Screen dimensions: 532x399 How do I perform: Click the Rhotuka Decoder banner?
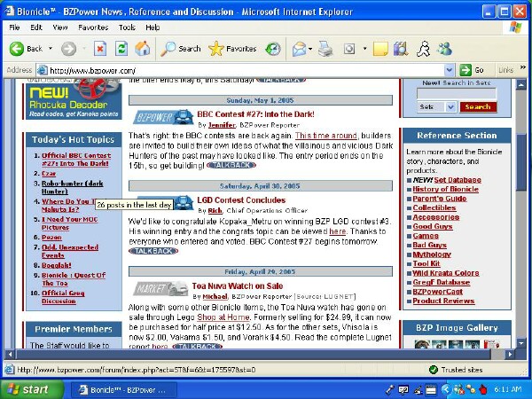[74, 99]
